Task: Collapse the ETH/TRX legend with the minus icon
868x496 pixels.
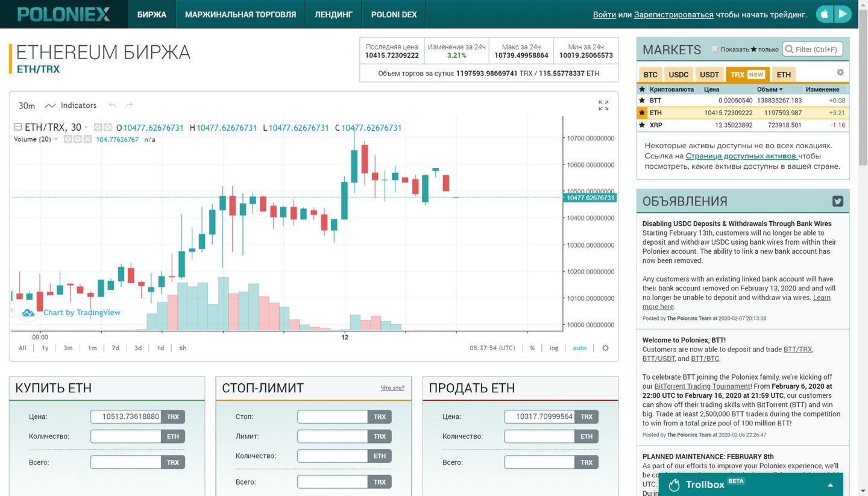Action: pos(17,127)
